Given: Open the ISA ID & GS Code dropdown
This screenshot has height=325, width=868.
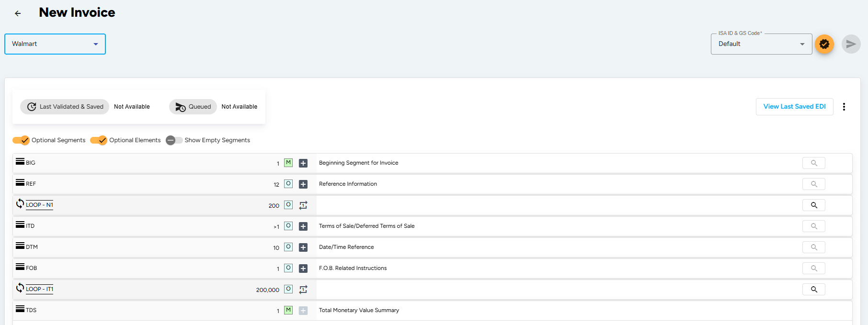Looking at the screenshot, I should click(x=761, y=44).
